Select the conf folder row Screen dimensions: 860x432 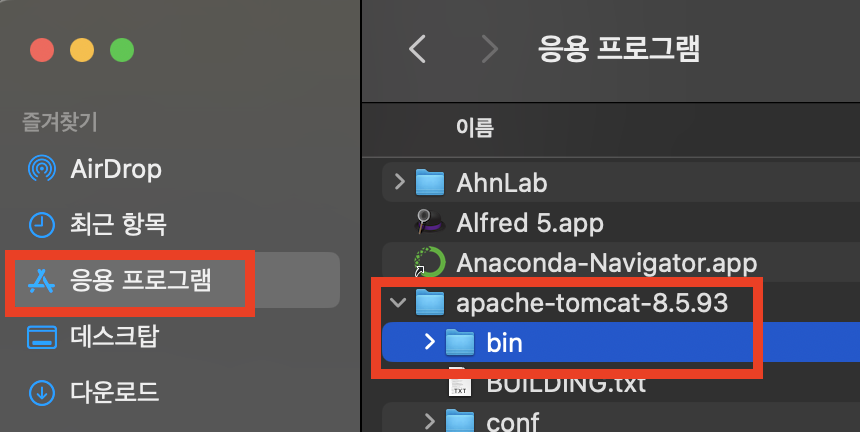pos(621,419)
